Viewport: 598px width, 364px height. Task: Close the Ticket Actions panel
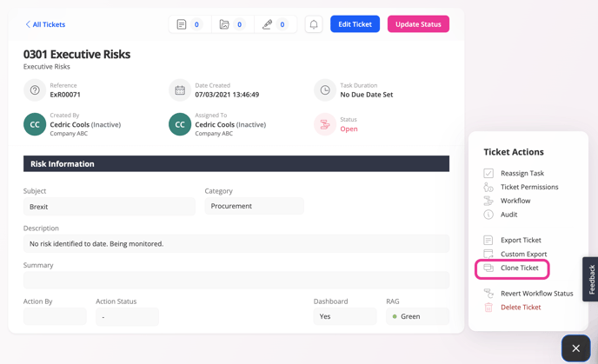575,348
